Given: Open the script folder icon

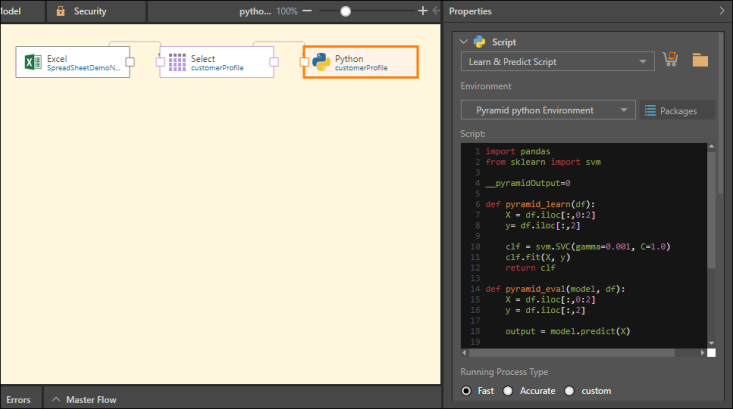Looking at the screenshot, I should (700, 61).
